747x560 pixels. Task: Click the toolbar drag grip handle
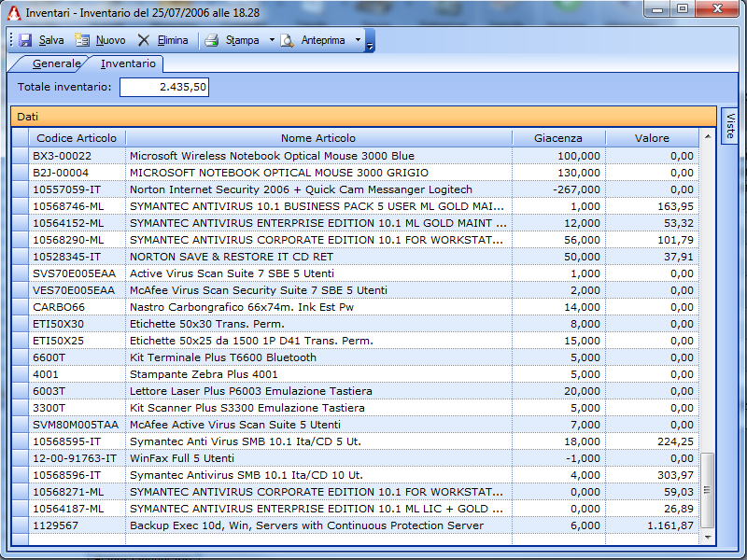(x=11, y=40)
